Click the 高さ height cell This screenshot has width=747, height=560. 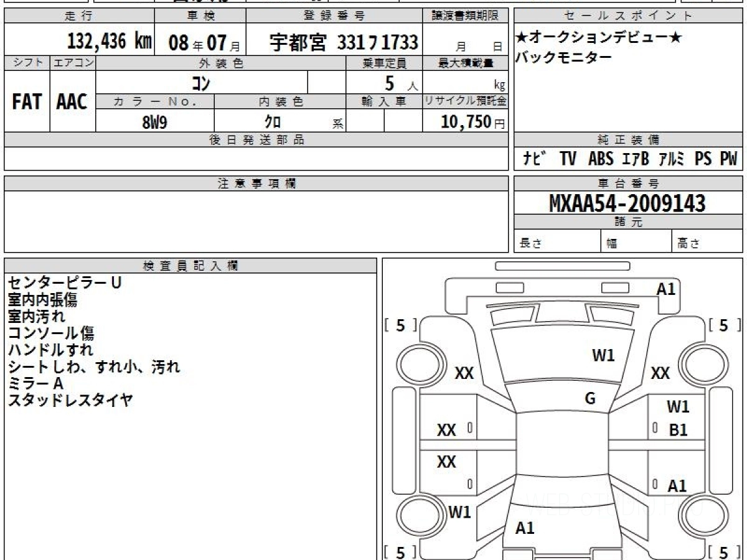click(707, 241)
